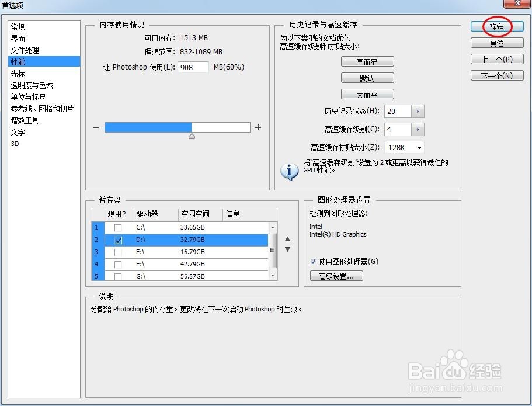Close the Preferences dialog with the X button
Viewport: 532px width, 406px height.
pos(517,3)
